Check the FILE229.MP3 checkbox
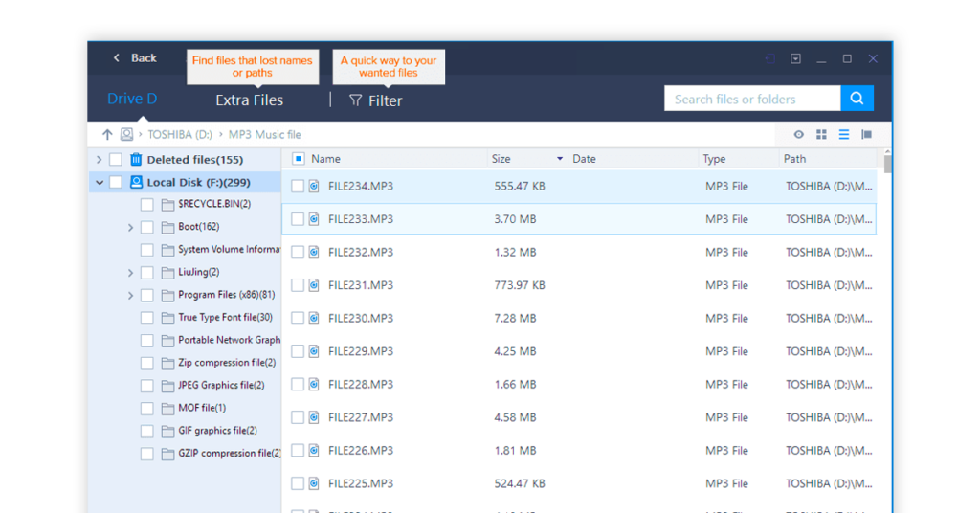The width and height of the screenshot is (980, 513). tap(298, 352)
